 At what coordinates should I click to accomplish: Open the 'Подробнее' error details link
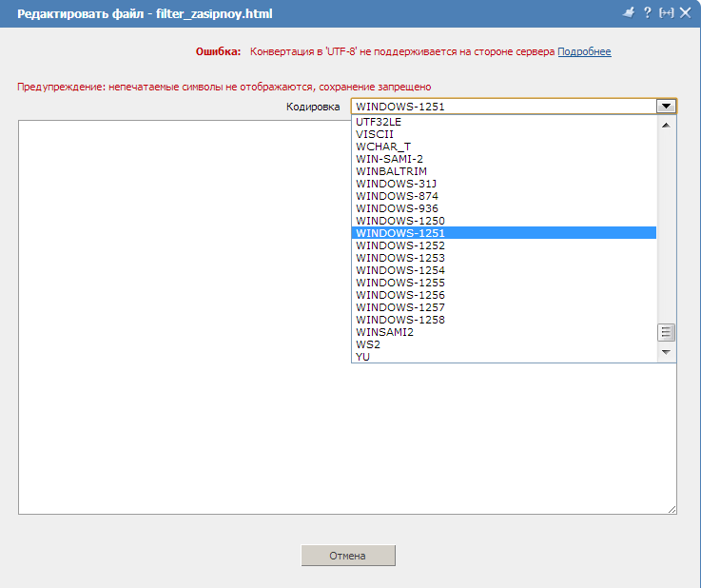[584, 51]
